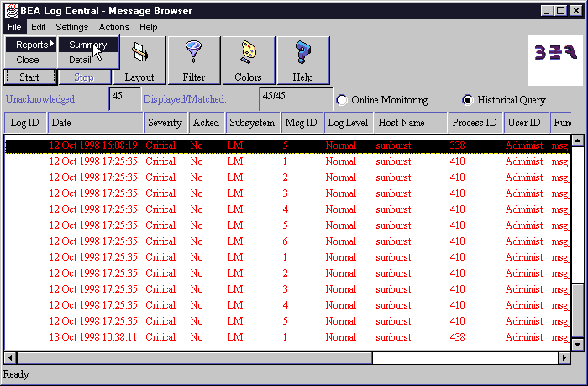This screenshot has width=588, height=386.
Task: Expand the Reports submenu arrow
Action: click(52, 44)
